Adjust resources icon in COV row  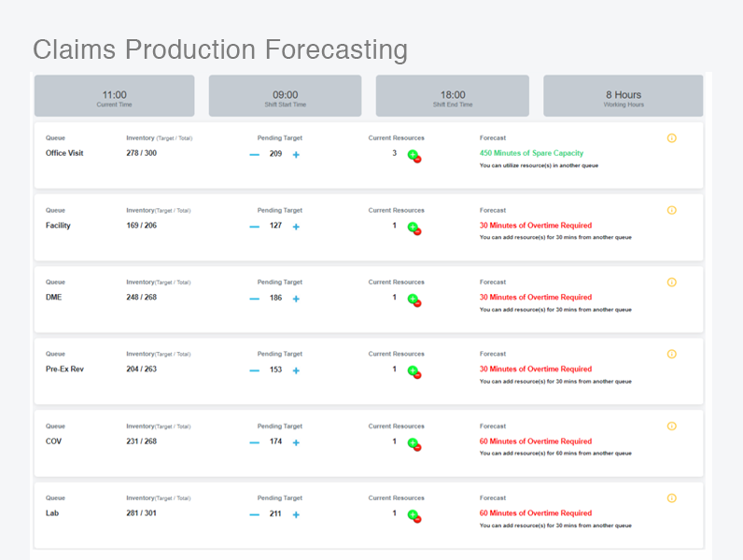(x=414, y=444)
